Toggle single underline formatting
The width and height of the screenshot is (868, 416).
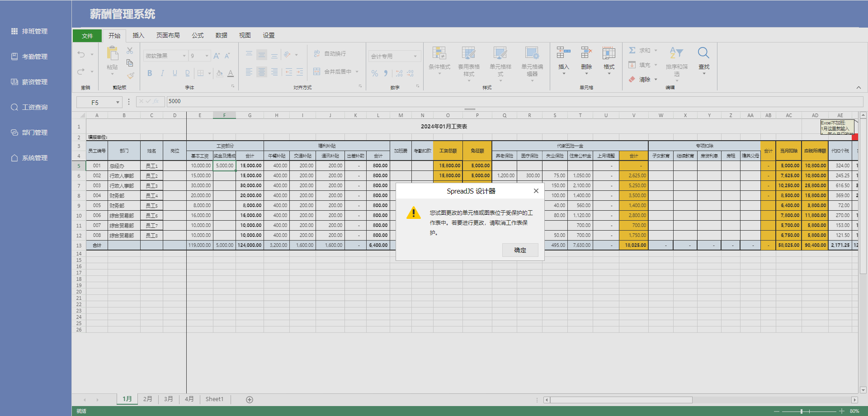[175, 73]
